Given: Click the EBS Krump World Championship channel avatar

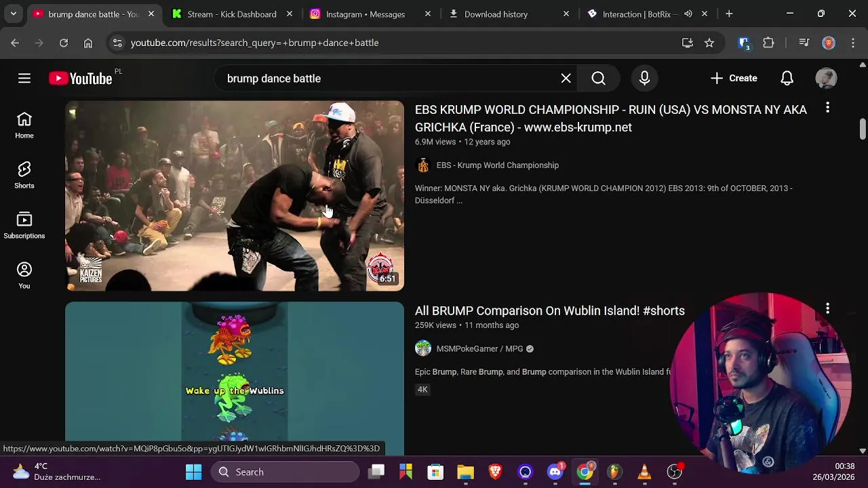Looking at the screenshot, I should tap(423, 165).
